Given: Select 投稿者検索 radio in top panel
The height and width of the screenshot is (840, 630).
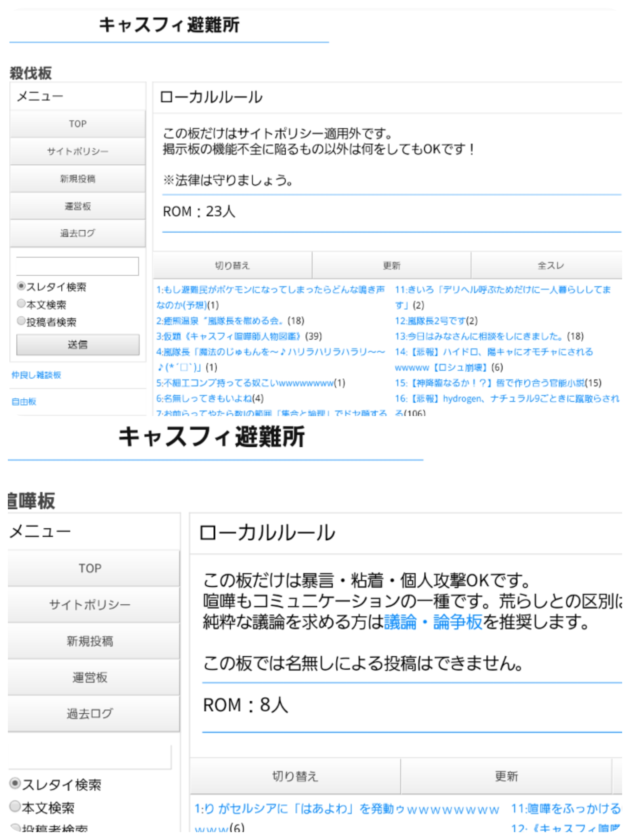Looking at the screenshot, I should (21, 321).
